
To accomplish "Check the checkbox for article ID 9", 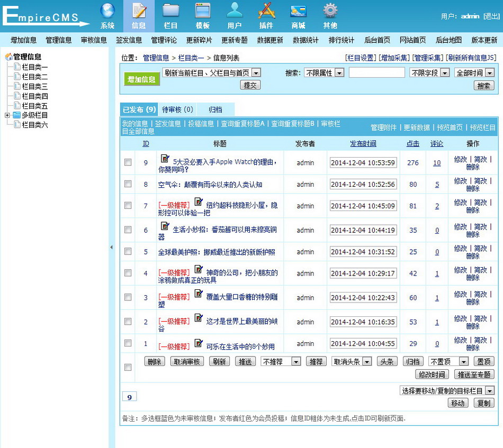I will coord(128,162).
